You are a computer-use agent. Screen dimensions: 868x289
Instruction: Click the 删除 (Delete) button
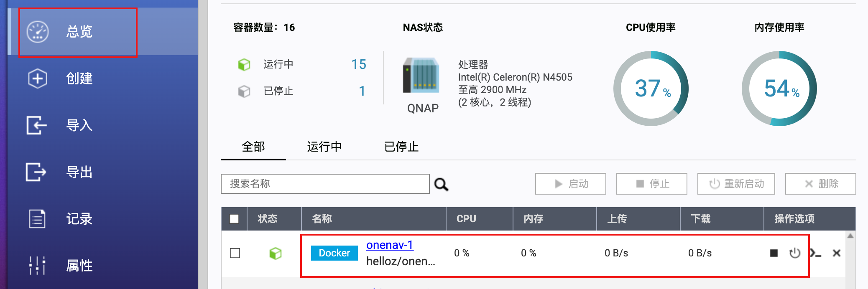820,184
